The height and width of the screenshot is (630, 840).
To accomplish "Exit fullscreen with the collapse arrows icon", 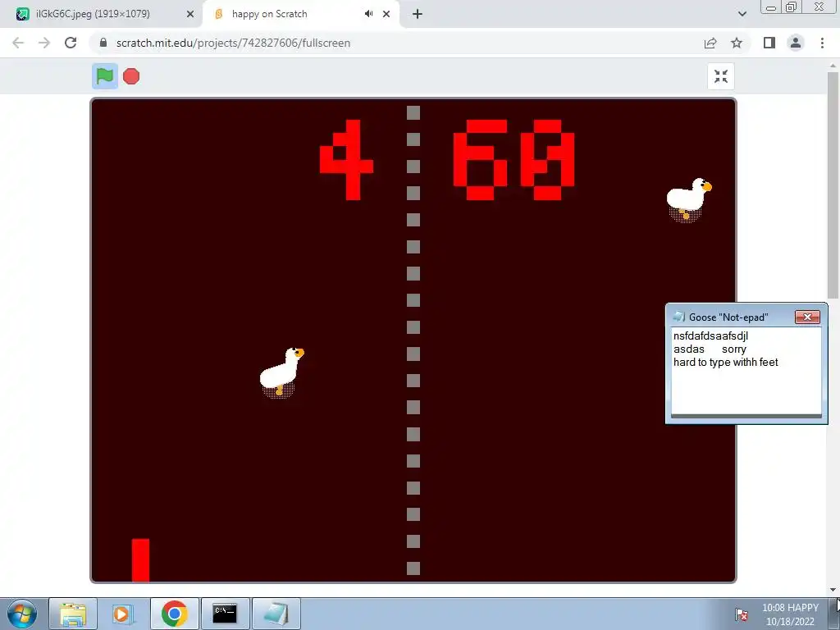I will (x=720, y=76).
